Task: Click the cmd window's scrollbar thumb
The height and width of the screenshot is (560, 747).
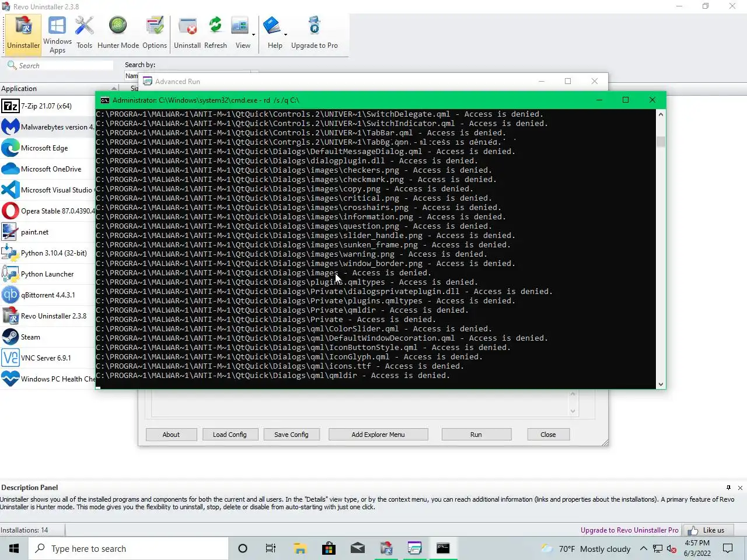Action: click(661, 142)
